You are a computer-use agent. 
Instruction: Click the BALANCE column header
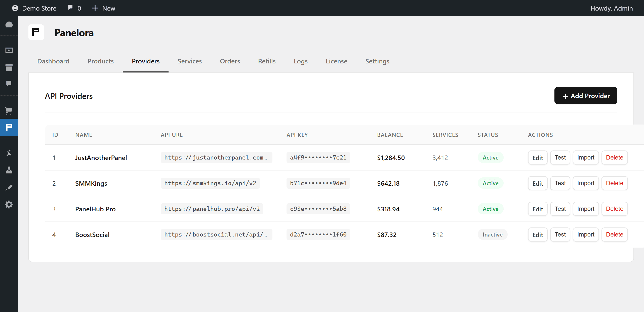pos(390,135)
